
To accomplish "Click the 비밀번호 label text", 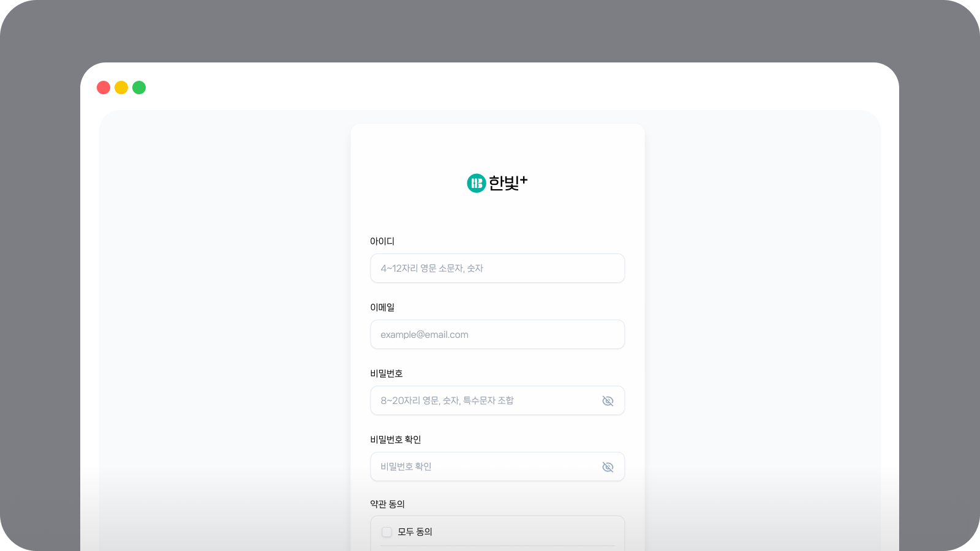I will tap(386, 373).
